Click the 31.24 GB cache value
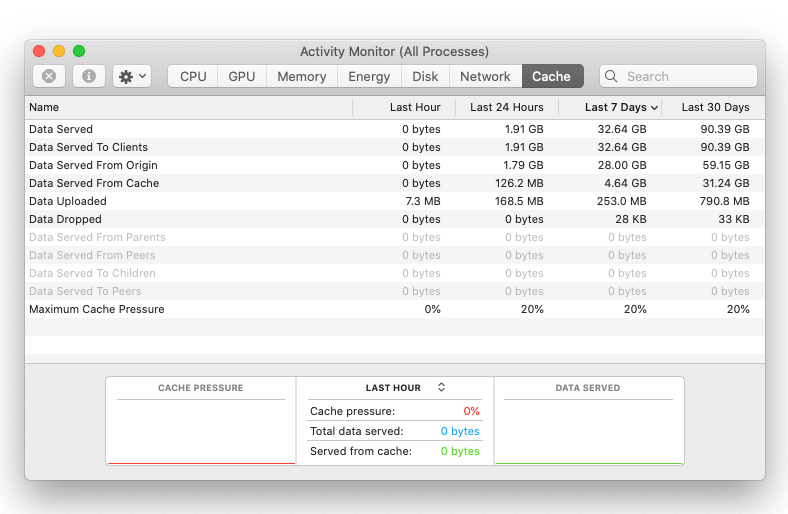This screenshot has width=788, height=514. click(726, 183)
